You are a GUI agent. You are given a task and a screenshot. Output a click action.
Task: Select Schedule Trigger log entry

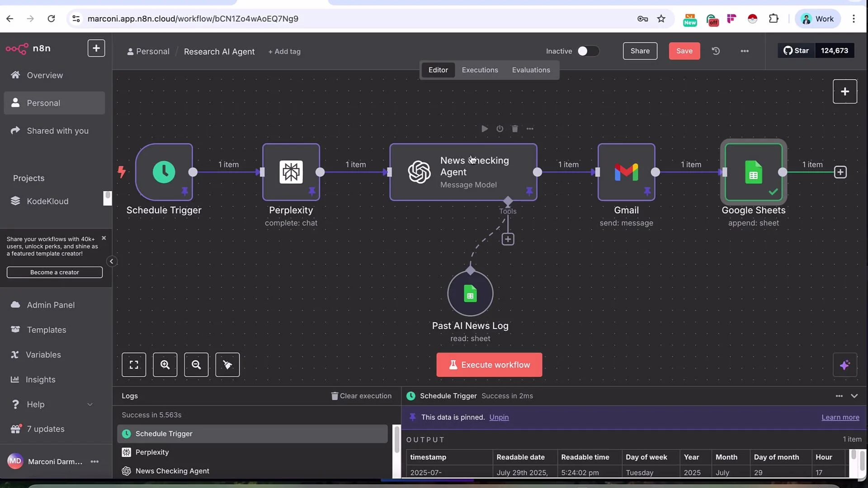click(252, 434)
